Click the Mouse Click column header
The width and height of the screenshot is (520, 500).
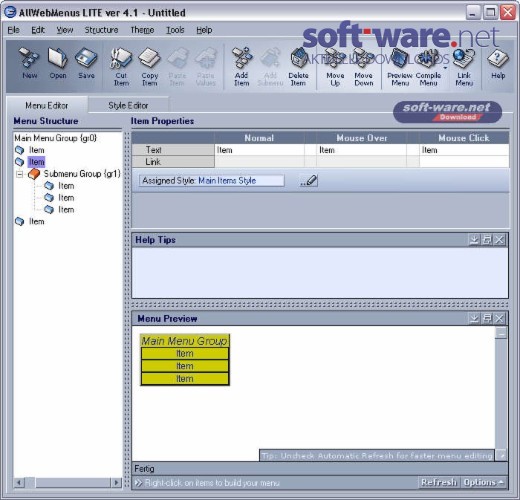point(464,138)
